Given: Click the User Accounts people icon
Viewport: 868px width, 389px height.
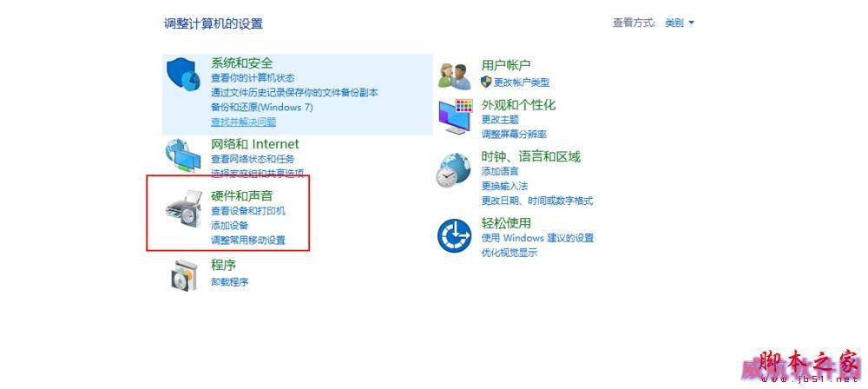Looking at the screenshot, I should (x=455, y=76).
